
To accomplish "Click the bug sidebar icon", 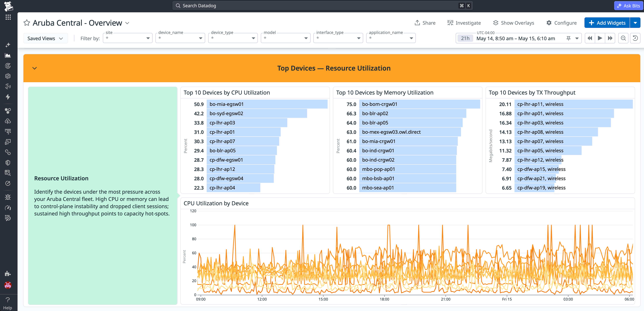I will pos(8,197).
